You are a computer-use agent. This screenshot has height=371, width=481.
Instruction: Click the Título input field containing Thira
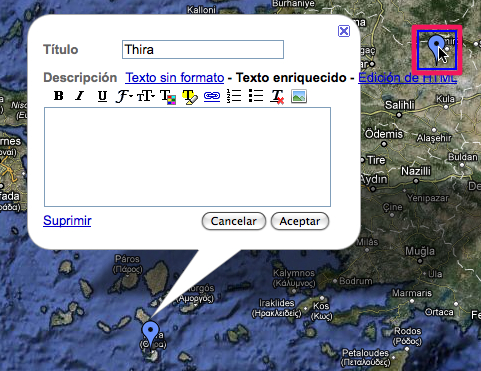(203, 50)
